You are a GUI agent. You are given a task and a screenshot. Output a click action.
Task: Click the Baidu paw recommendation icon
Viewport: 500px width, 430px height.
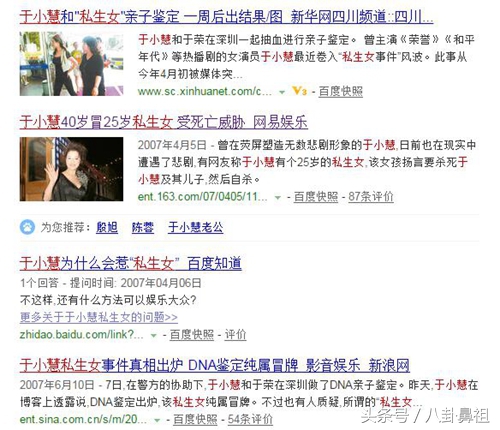click(x=27, y=227)
